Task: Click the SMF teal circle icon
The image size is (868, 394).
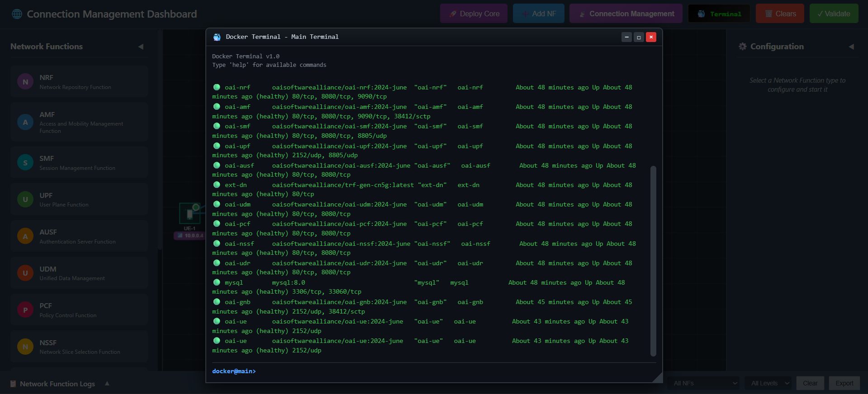Action: point(25,163)
